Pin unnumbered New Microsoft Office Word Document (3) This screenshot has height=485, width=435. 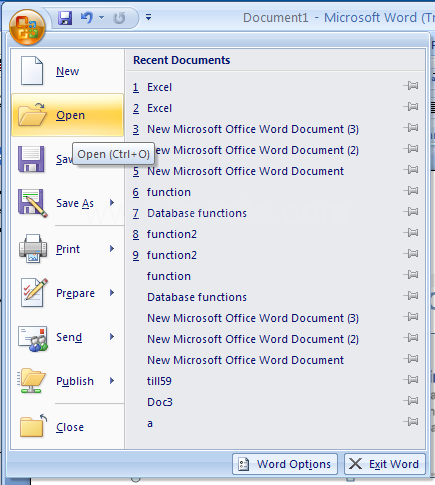tap(411, 317)
